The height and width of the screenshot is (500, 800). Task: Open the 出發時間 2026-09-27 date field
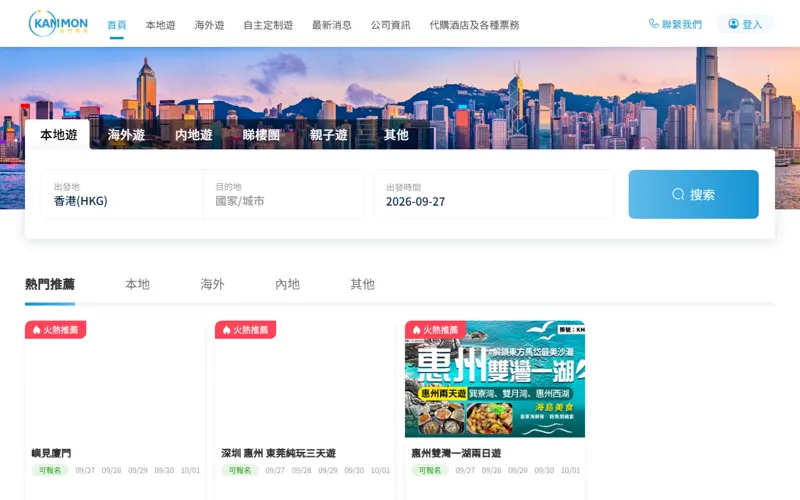click(x=493, y=194)
